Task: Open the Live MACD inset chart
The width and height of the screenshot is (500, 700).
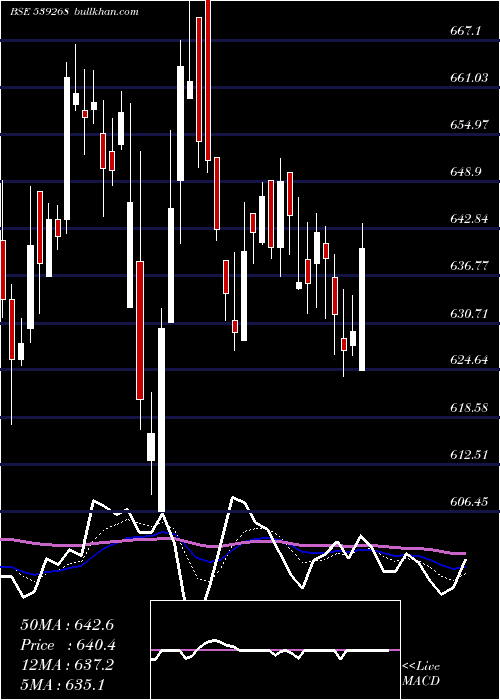Action: [275, 650]
